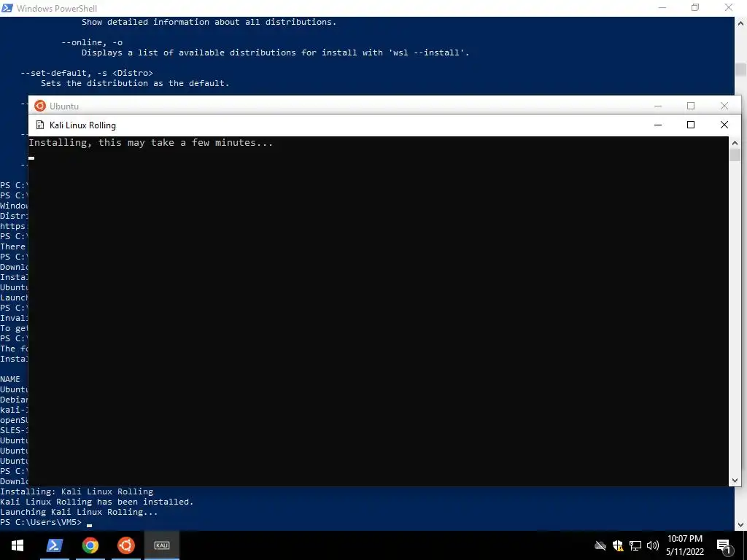The image size is (747, 560).
Task: Close the Windows PowerShell window
Action: pos(729,7)
